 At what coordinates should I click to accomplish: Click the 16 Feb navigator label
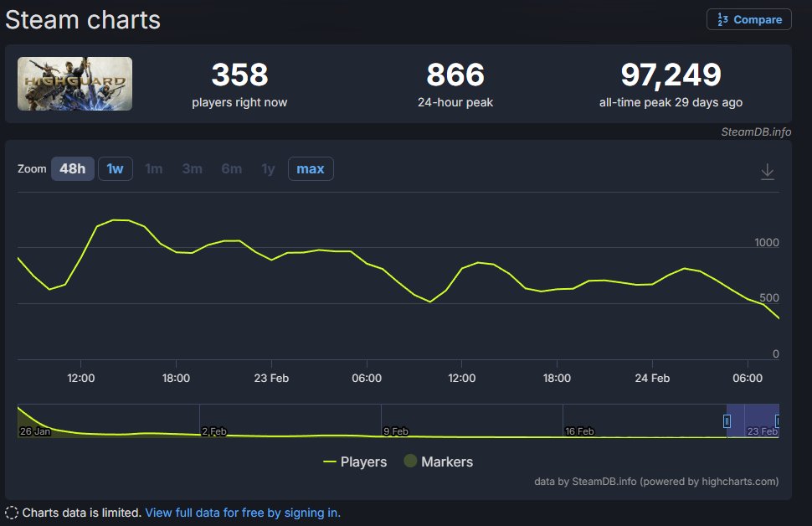[579, 431]
